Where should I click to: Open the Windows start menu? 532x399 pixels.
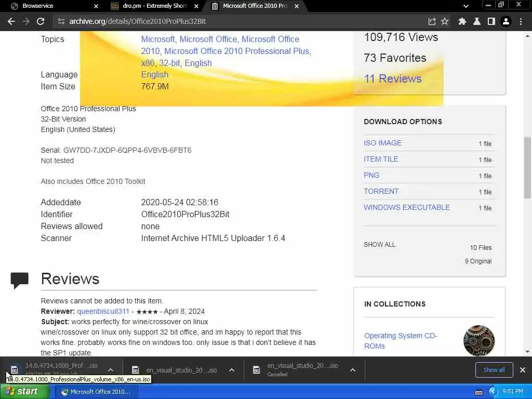tap(24, 392)
